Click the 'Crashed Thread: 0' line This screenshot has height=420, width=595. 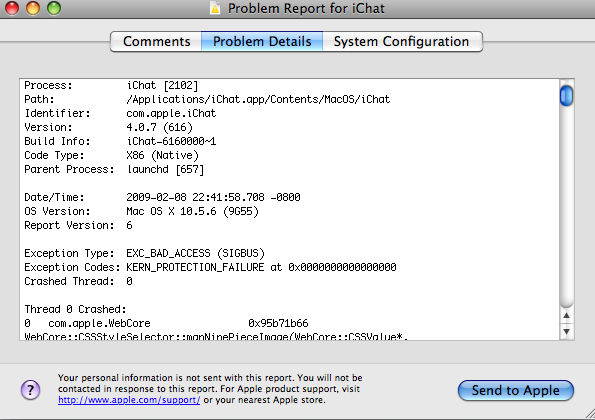78,282
